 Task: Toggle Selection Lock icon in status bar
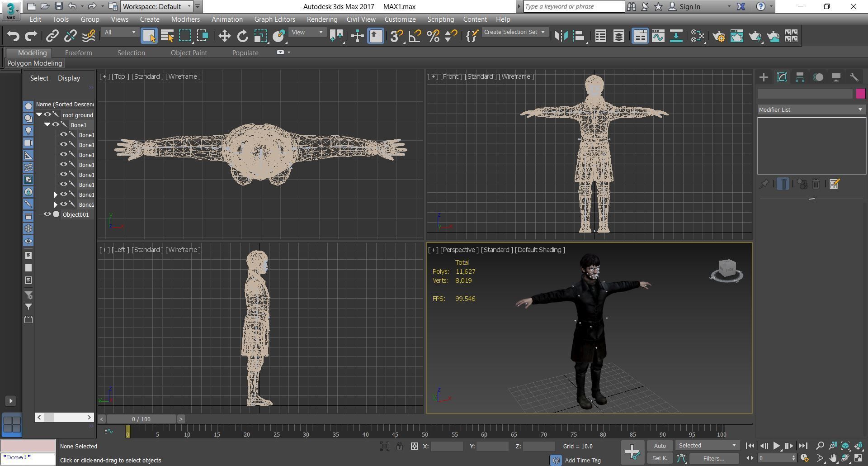[400, 447]
